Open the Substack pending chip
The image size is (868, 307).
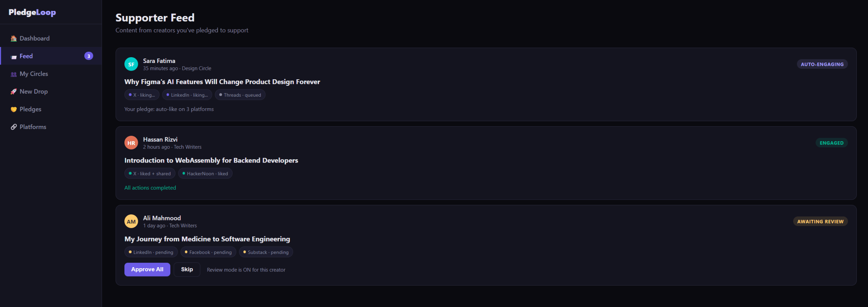click(266, 252)
